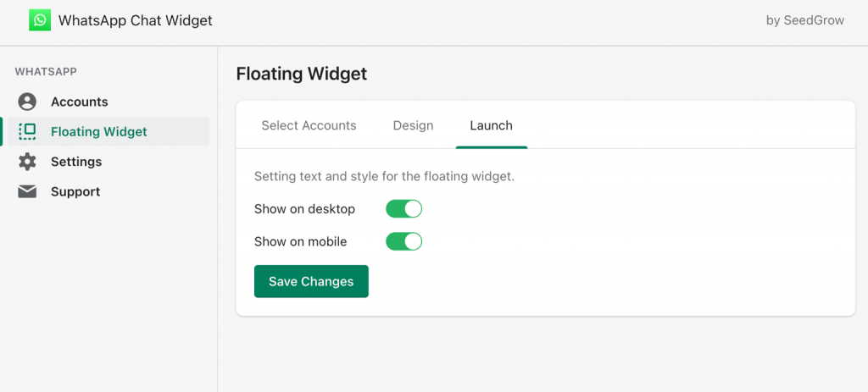
Task: Click the Floating Widget page heading
Action: 302,75
